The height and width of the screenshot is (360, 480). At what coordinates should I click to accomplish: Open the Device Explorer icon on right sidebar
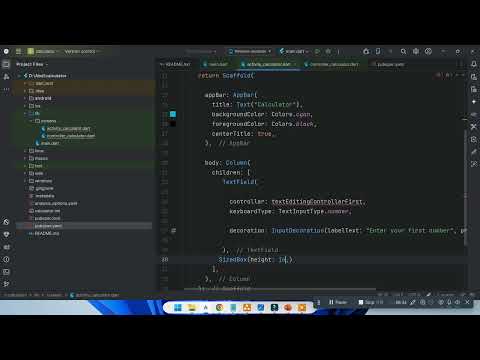tap(474, 89)
